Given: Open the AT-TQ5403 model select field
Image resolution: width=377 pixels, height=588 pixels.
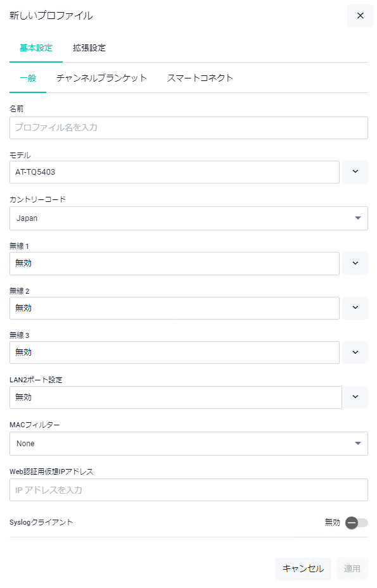Looking at the screenshot, I should [x=174, y=172].
